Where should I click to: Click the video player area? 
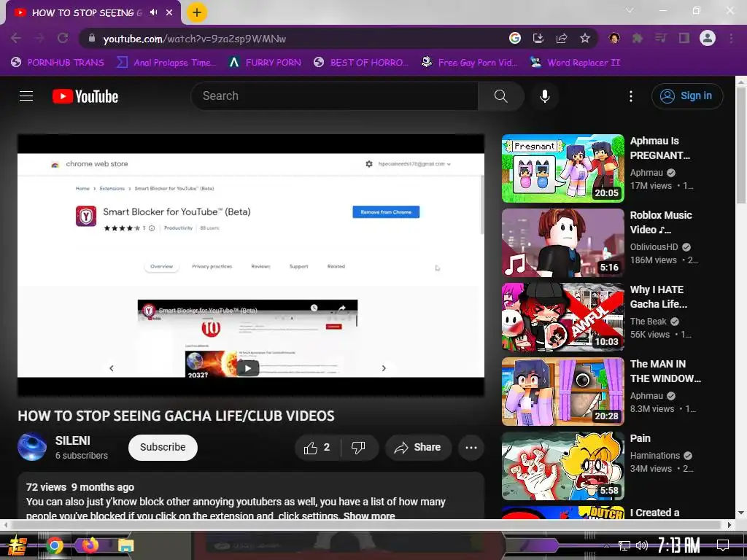251,265
